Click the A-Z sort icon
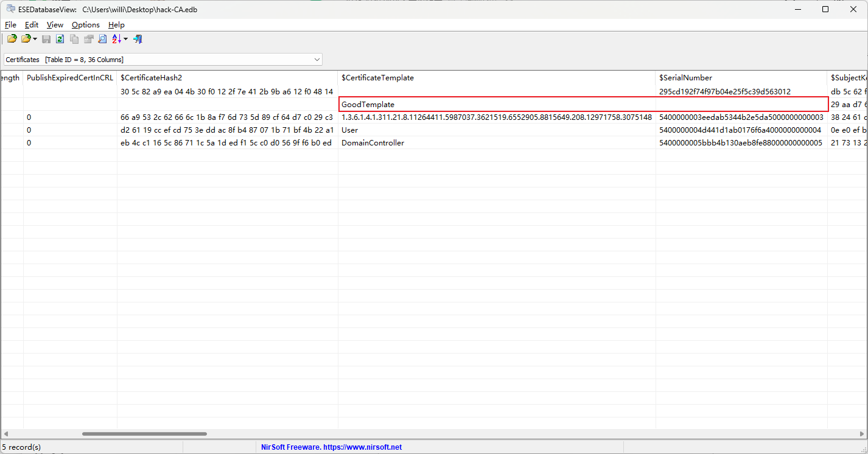 click(117, 39)
